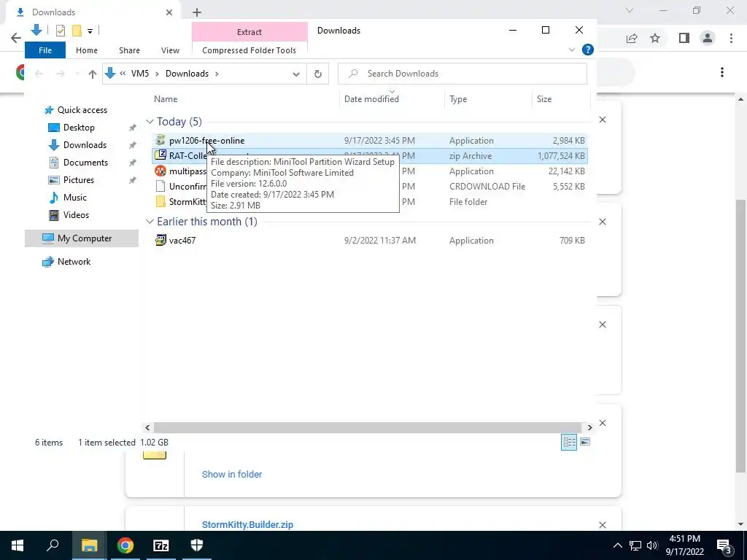
Task: Open the Chrome profile avatar
Action: [708, 38]
